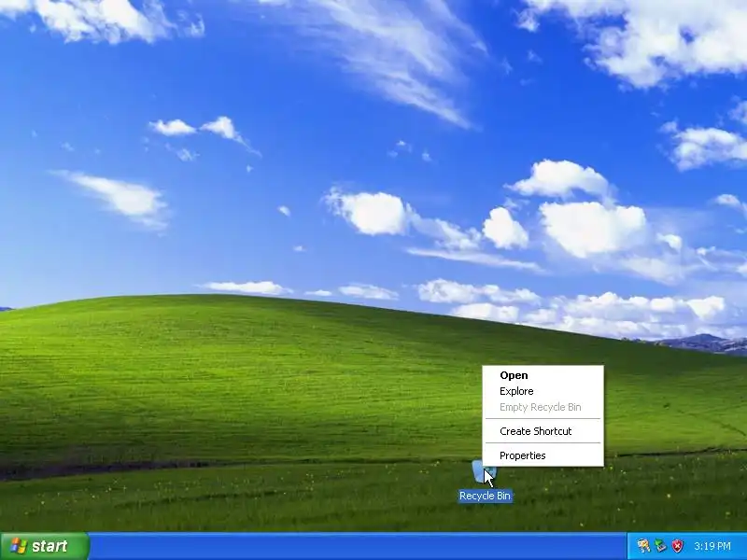Select Explore in the context menu
The height and width of the screenshot is (560, 747).
tap(543, 391)
